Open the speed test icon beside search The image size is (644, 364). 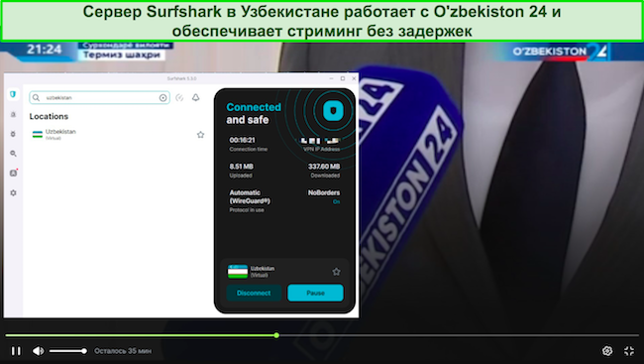(x=179, y=97)
